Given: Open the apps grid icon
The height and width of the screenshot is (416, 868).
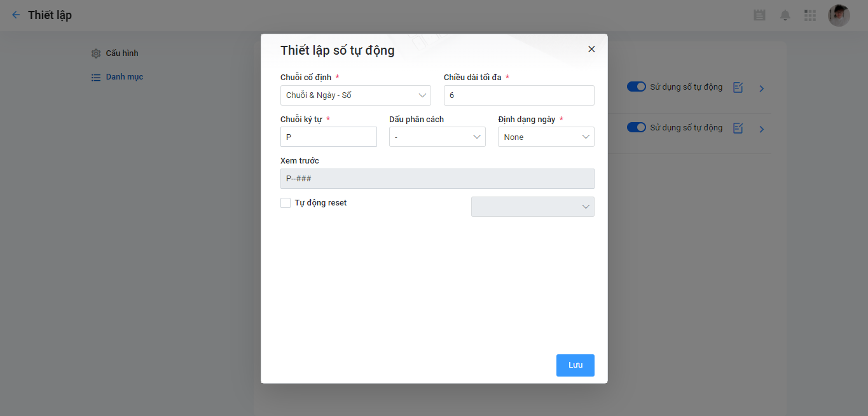Looking at the screenshot, I should click(810, 15).
